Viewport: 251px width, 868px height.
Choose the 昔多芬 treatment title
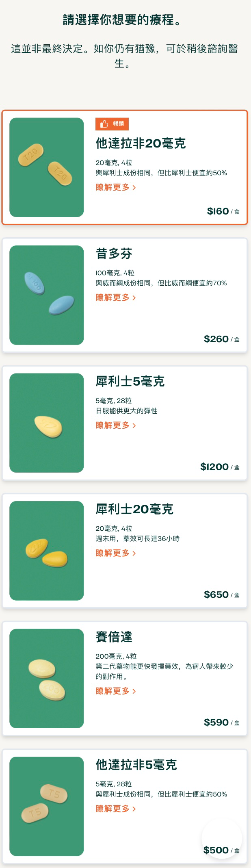(x=114, y=254)
